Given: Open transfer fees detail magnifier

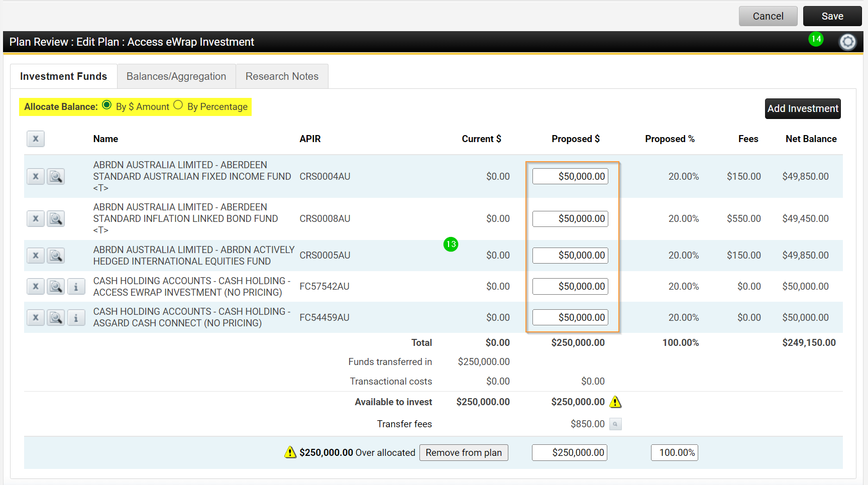Looking at the screenshot, I should pyautogui.click(x=615, y=424).
